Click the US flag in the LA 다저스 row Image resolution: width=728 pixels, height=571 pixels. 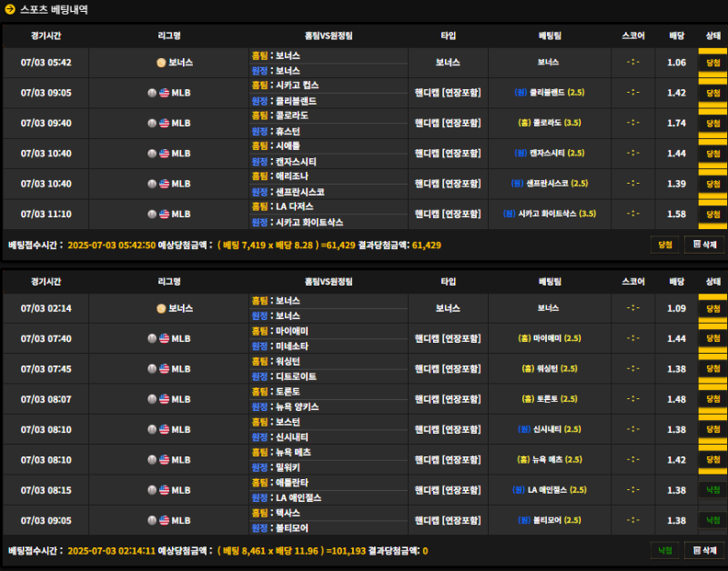[x=165, y=214]
